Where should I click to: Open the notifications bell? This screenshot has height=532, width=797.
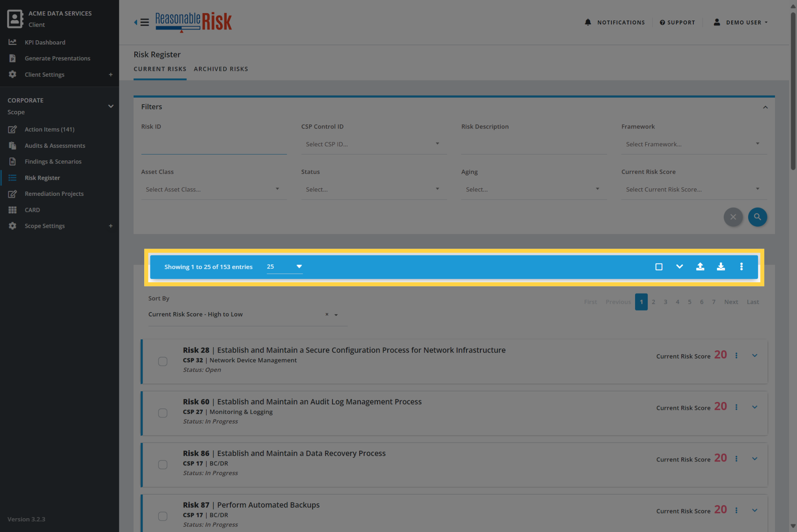click(x=588, y=22)
